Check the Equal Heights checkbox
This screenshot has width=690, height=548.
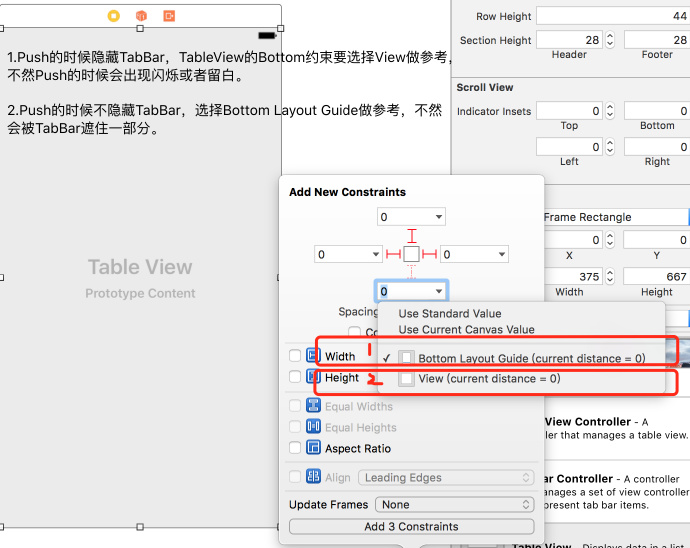pyautogui.click(x=295, y=427)
